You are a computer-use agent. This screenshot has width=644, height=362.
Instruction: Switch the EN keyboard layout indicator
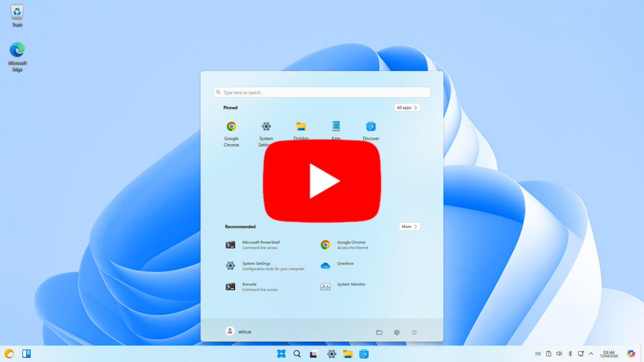[x=538, y=354]
